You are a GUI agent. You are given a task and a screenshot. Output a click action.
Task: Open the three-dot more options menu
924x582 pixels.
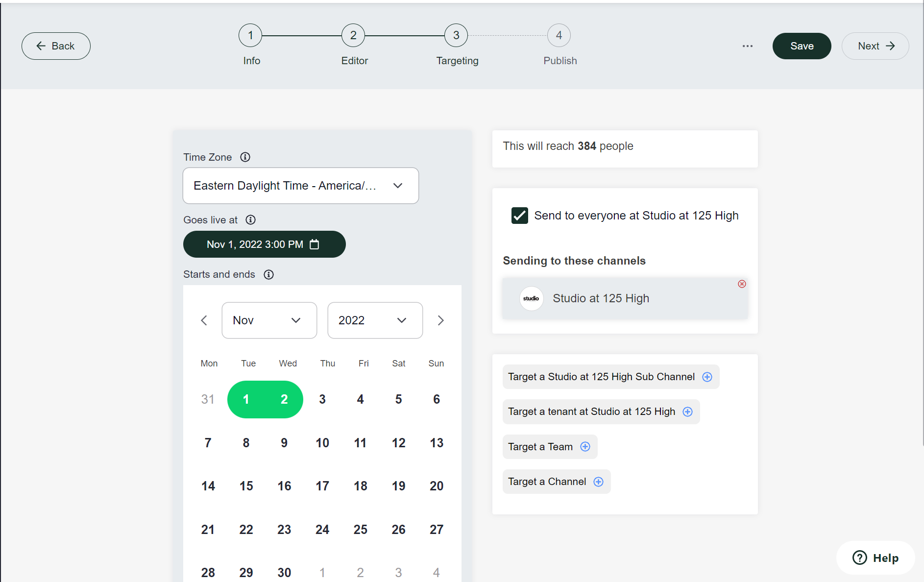pos(747,46)
